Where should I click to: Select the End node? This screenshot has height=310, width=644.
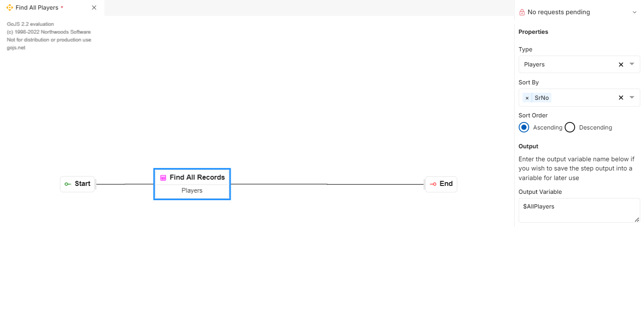coord(441,184)
